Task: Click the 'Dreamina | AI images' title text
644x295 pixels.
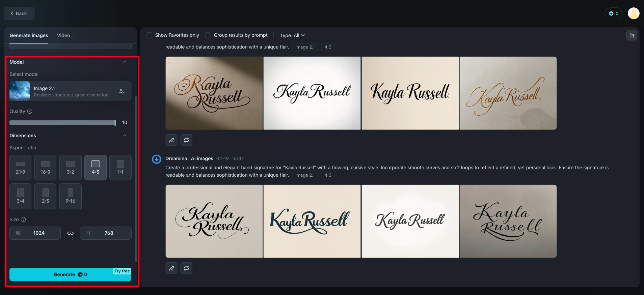Action: coord(189,158)
